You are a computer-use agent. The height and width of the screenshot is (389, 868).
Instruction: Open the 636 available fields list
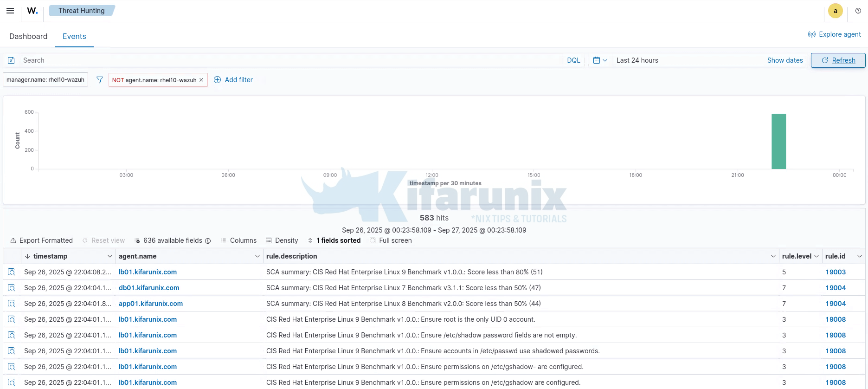(169, 240)
